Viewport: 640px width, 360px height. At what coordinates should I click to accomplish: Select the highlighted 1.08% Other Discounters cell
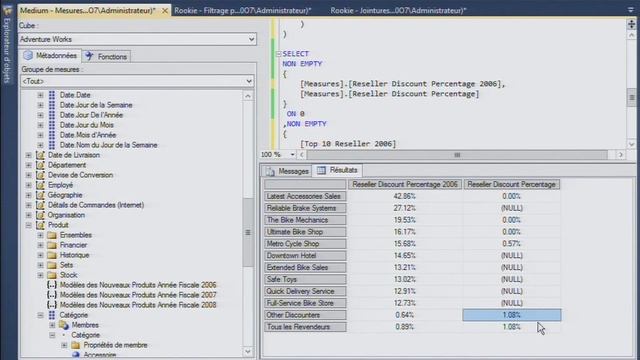511,315
